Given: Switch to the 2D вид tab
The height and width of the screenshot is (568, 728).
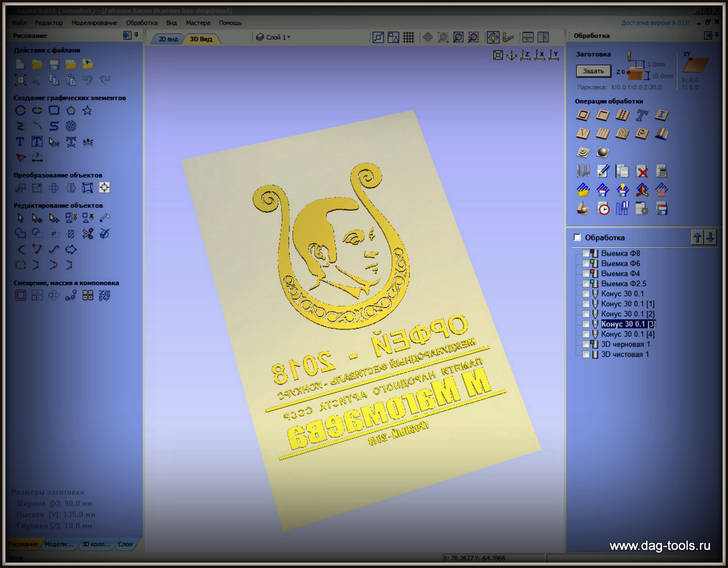Looking at the screenshot, I should 168,39.
